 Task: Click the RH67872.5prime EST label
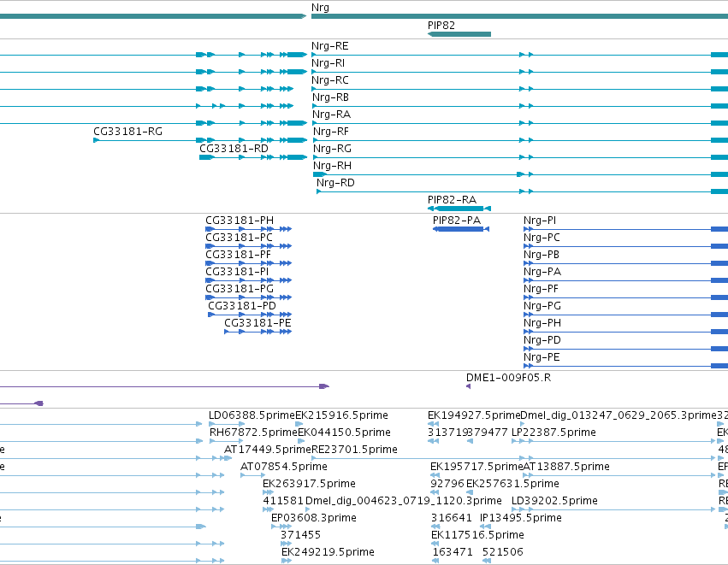[x=253, y=433]
